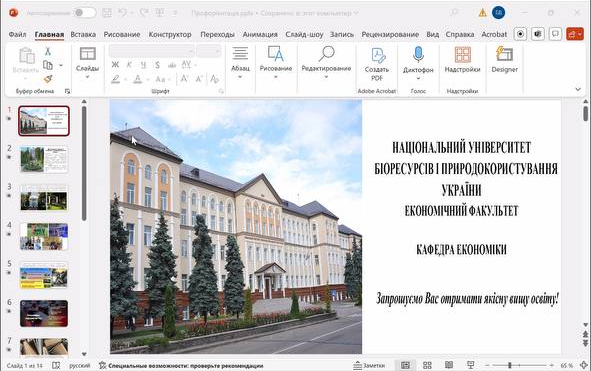Open the search magnifier in title bar
Screen dimensions: 591x371
coord(454,13)
